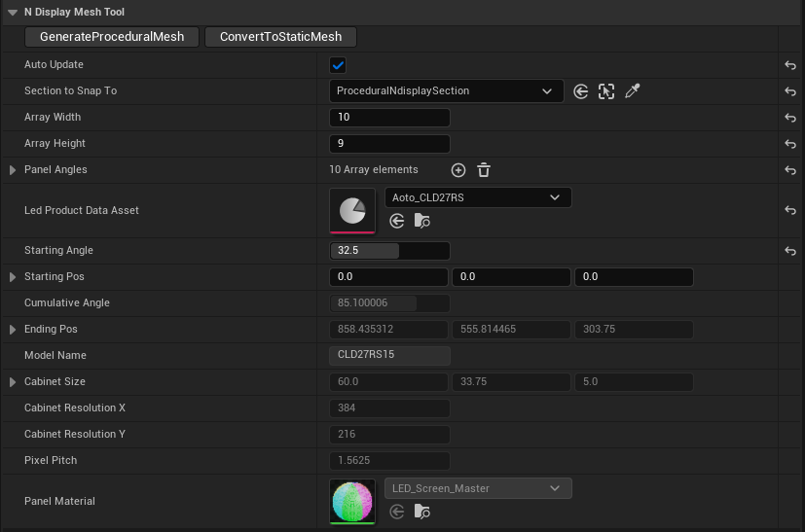
Task: Reset Array Width to default value
Action: pos(790,118)
